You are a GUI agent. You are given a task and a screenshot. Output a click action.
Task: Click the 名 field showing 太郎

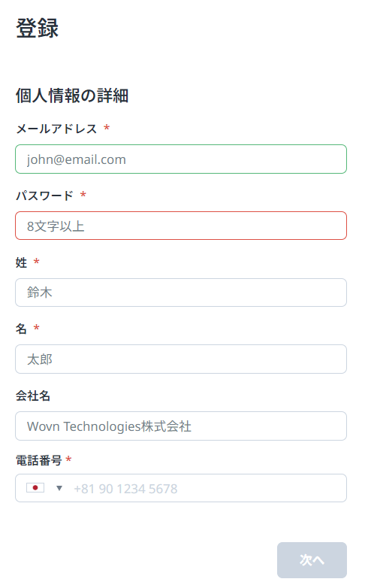pos(181,359)
